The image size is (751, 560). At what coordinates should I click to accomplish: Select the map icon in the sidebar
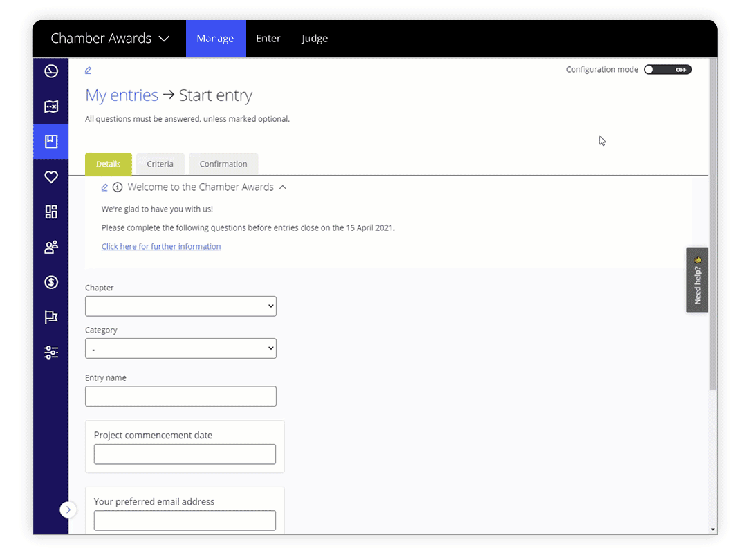pyautogui.click(x=50, y=106)
